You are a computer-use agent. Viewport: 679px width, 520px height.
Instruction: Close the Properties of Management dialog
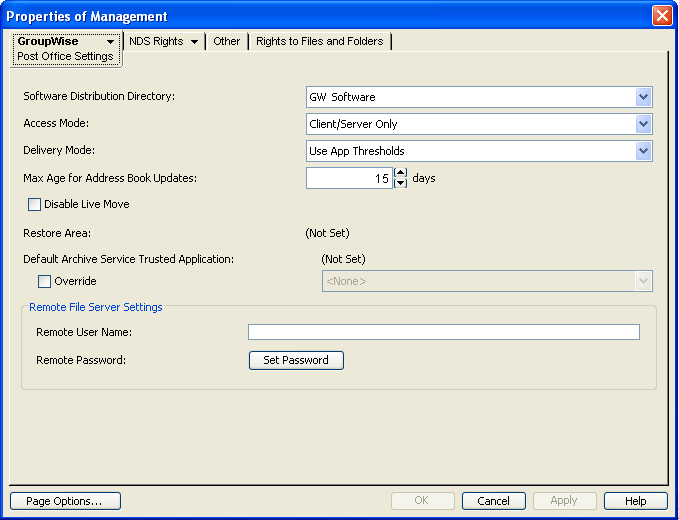tap(661, 16)
